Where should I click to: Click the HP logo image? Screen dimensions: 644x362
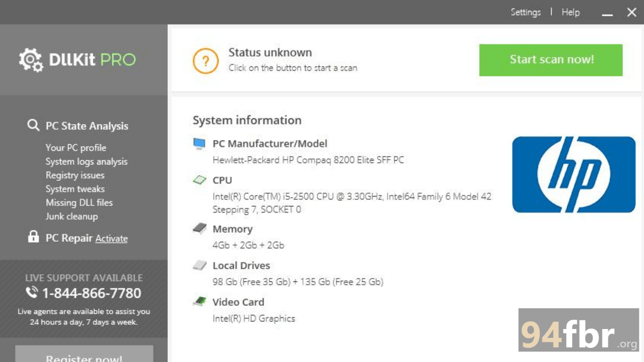(574, 174)
